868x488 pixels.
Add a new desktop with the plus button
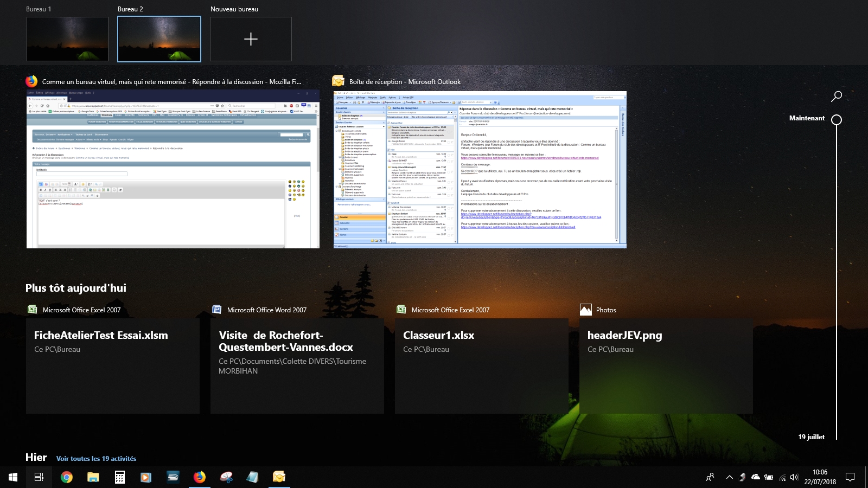tap(251, 39)
